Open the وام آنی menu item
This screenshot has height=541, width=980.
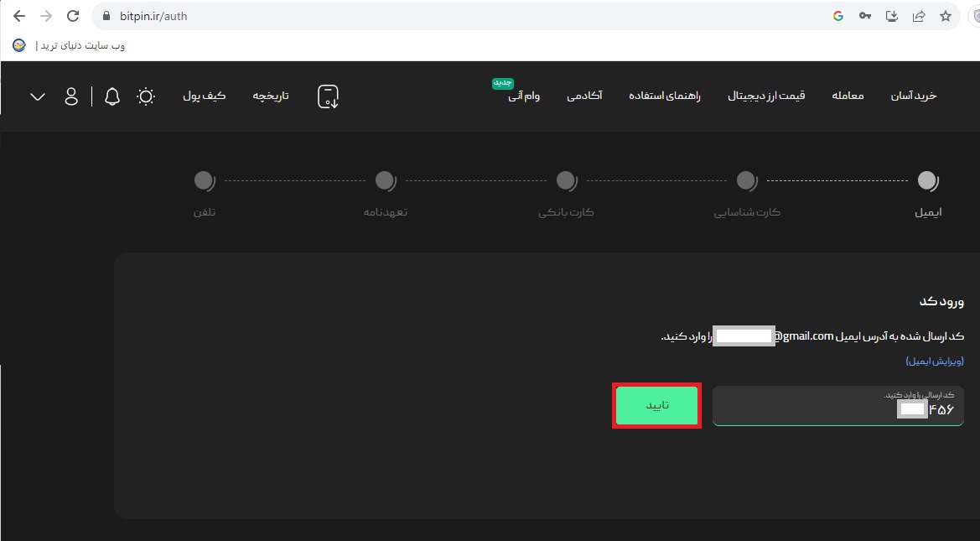point(524,96)
